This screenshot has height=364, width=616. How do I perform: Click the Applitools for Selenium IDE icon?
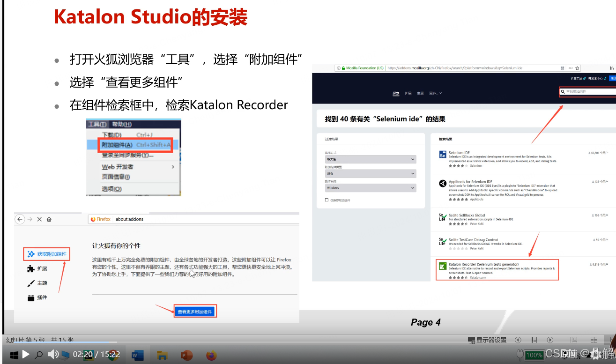point(442,184)
